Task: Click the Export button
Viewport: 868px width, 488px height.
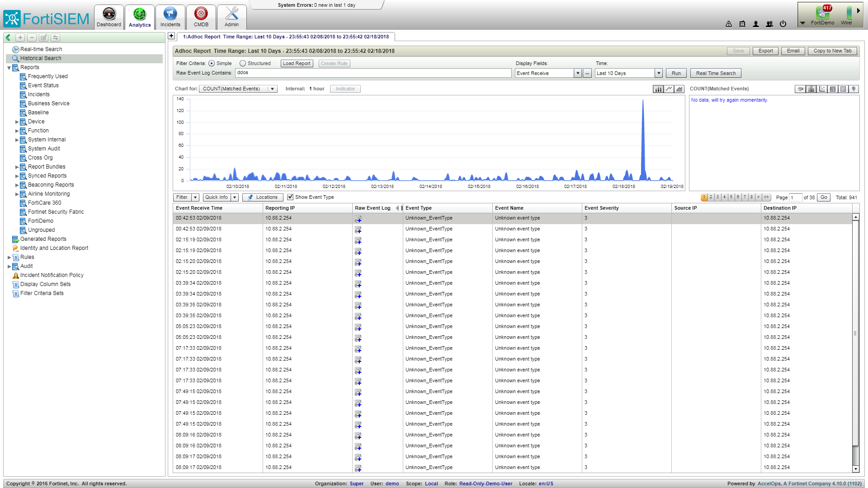Action: (x=765, y=51)
